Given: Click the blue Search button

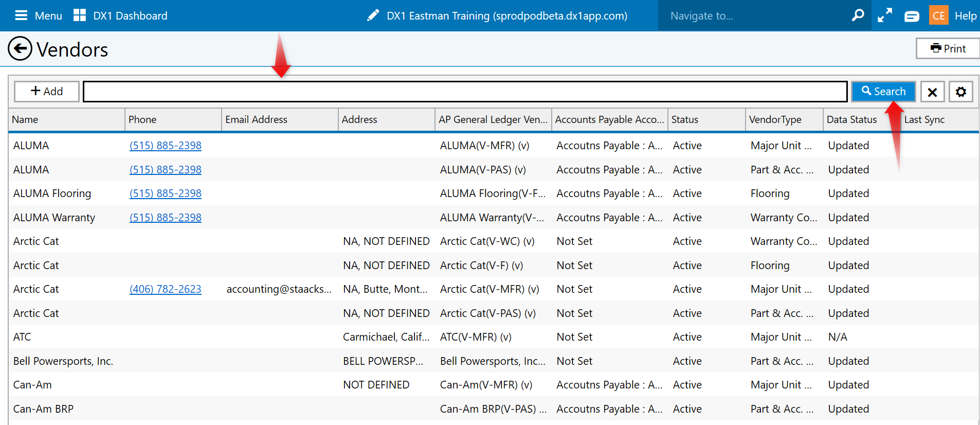Looking at the screenshot, I should (883, 92).
